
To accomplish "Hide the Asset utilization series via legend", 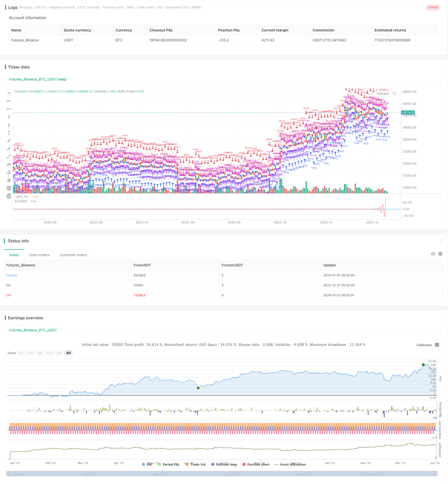I will click(x=290, y=464).
